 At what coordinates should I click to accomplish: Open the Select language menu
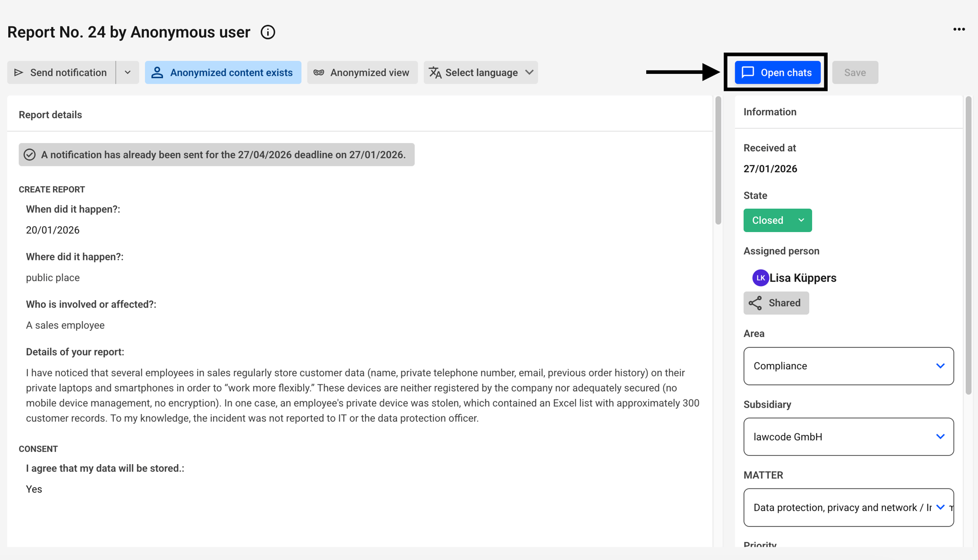tap(481, 72)
